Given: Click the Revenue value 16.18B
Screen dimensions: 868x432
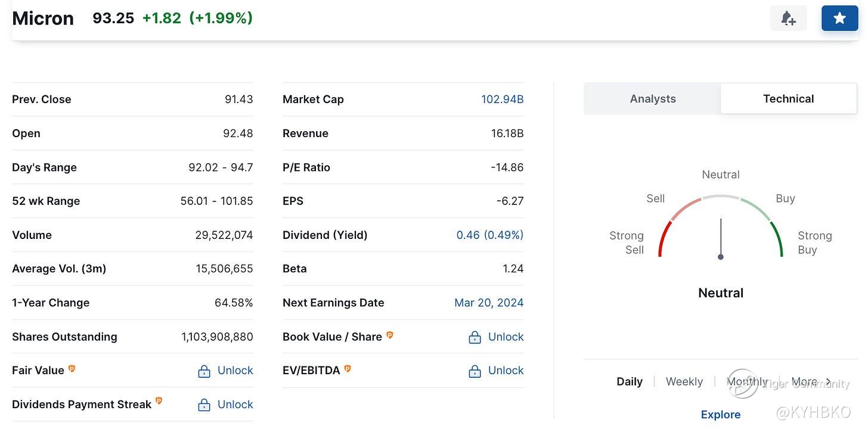Looking at the screenshot, I should [507, 133].
